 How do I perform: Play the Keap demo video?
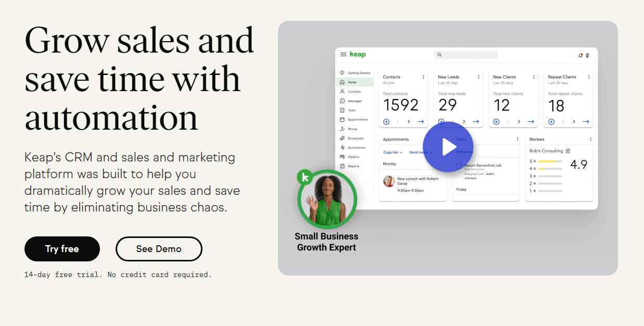click(x=448, y=147)
